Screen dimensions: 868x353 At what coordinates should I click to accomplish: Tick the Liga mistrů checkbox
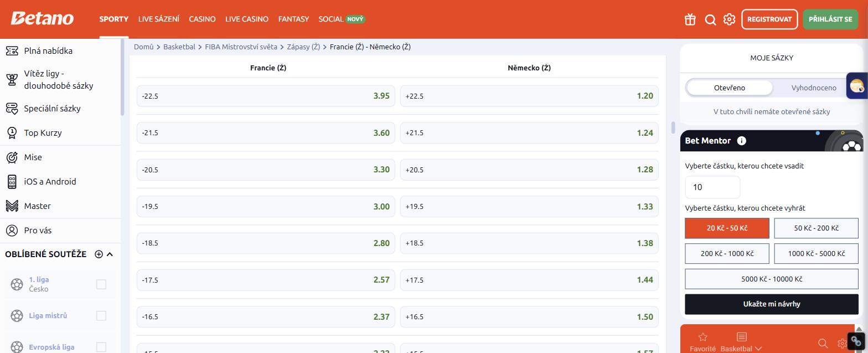[x=101, y=316]
